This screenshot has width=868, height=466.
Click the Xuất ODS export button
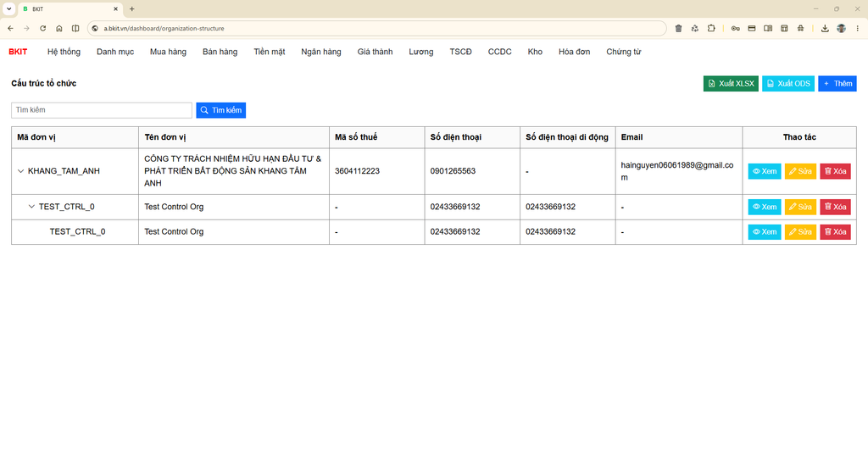click(x=788, y=84)
